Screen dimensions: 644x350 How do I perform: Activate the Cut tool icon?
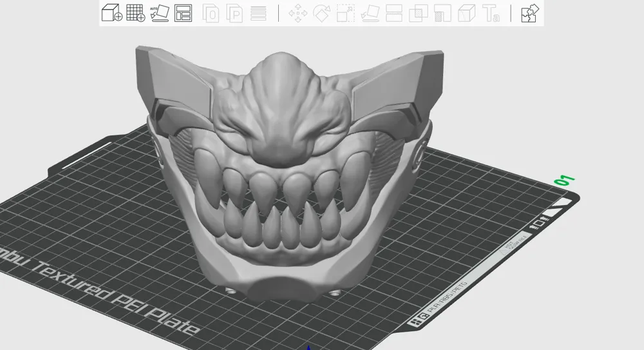click(394, 13)
